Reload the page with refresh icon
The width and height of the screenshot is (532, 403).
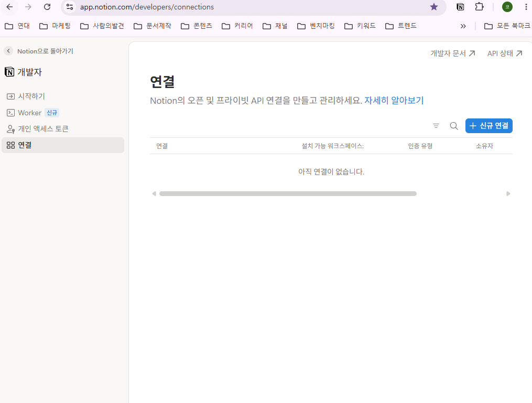tap(47, 7)
